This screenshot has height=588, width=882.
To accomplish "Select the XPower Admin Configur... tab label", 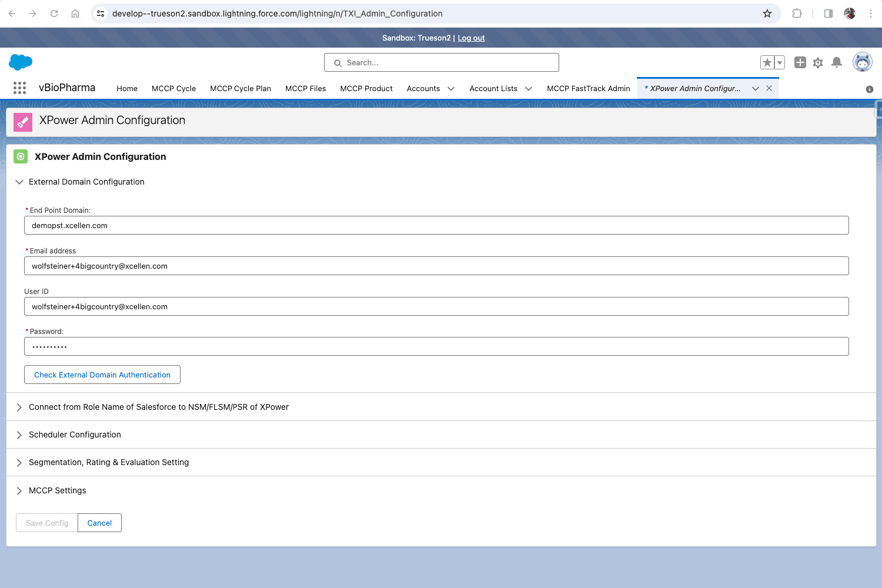I will tap(695, 89).
